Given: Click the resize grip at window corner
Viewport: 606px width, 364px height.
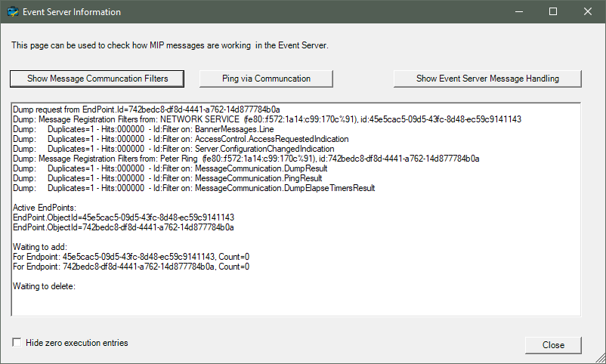Looking at the screenshot, I should tap(600, 358).
